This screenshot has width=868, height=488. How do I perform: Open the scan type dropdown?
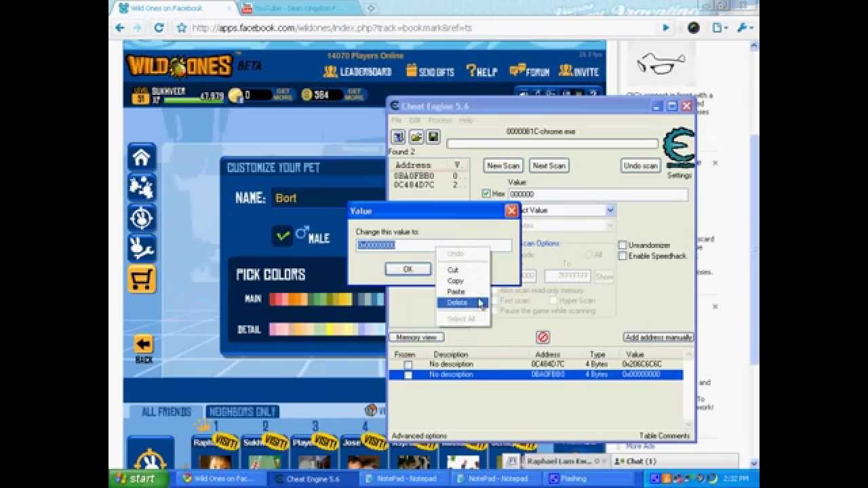[x=610, y=211]
